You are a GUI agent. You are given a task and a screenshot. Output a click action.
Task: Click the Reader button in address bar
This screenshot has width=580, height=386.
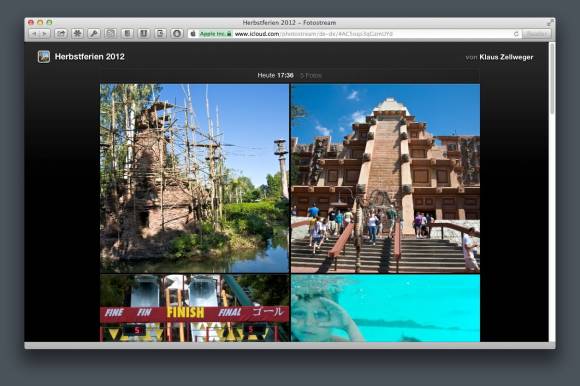tap(536, 34)
